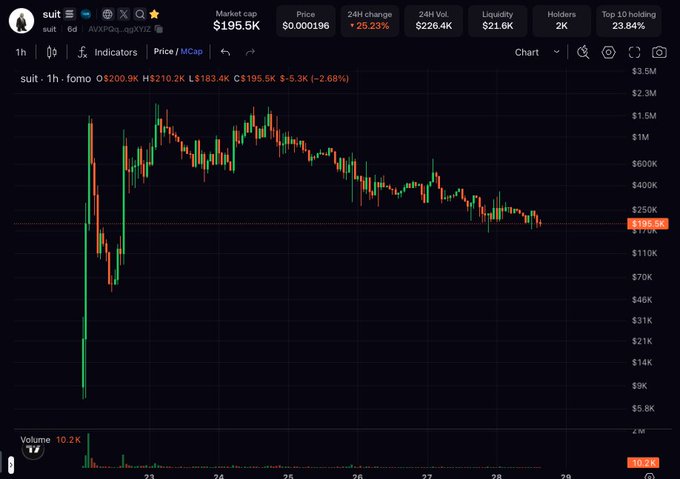
Task: Undo the last chart action
Action: [x=225, y=52]
